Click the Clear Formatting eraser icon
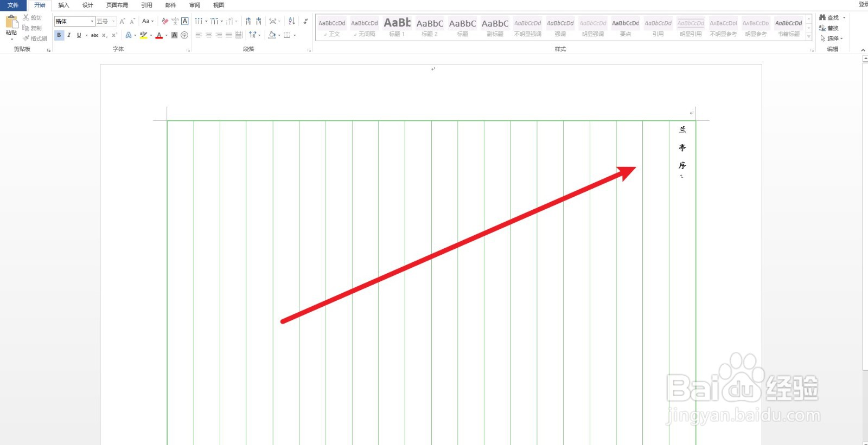 [165, 21]
